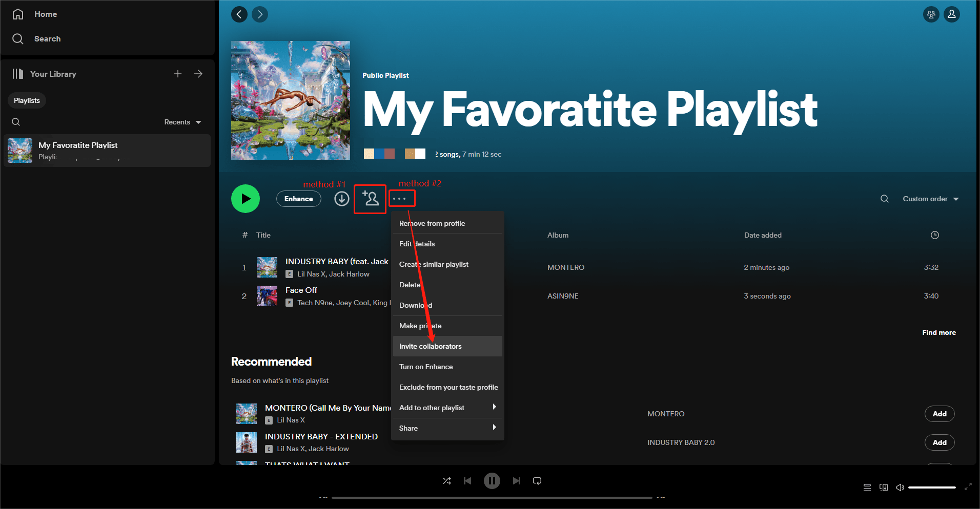Click the download playlist arrow icon
This screenshot has width=980, height=509.
click(342, 199)
